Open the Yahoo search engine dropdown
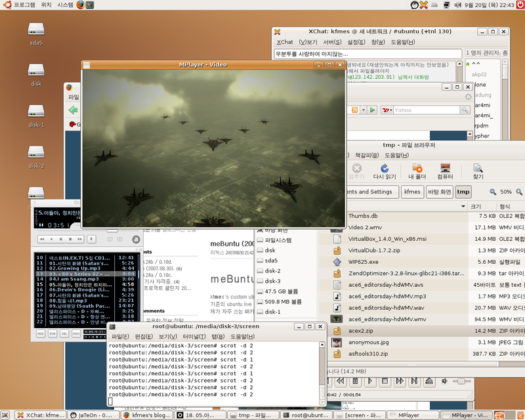 click(387, 110)
